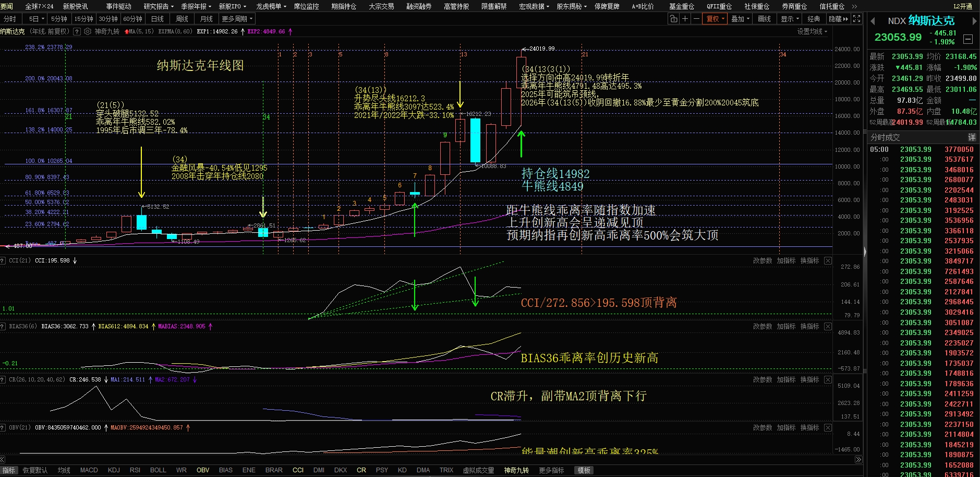This screenshot has width=980, height=477.
Task: Close the BIAS36 indicator panel
Action: tap(828, 326)
